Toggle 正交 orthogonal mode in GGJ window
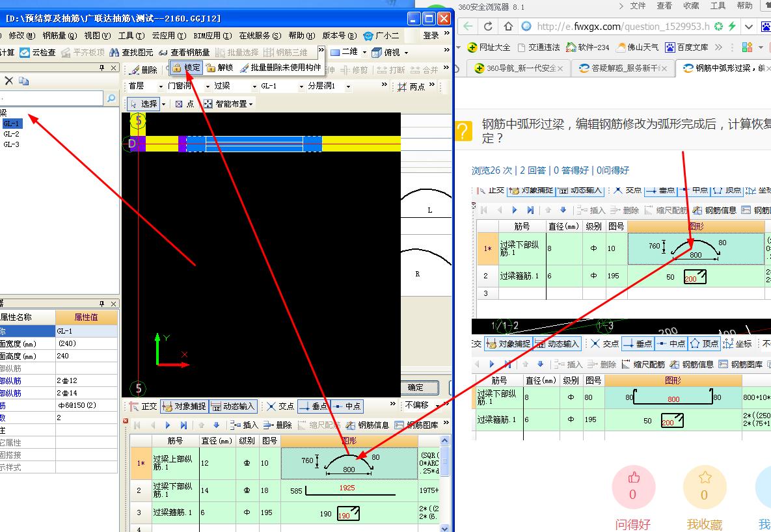771x532 pixels. (x=144, y=406)
